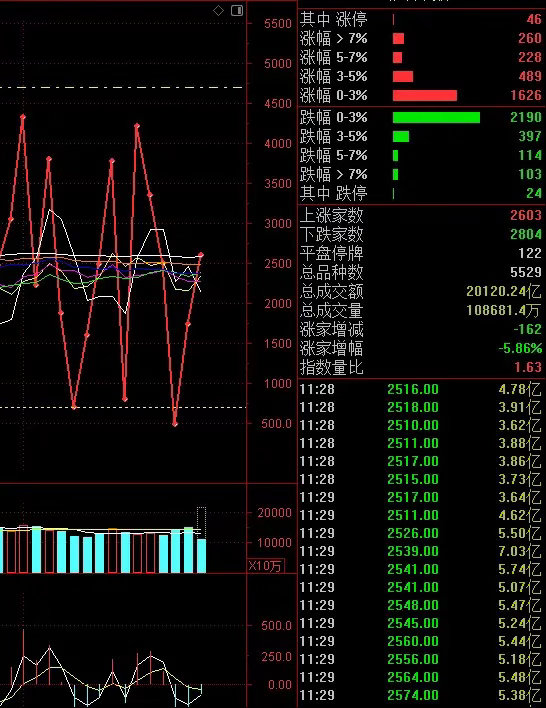Click the long green bar for 跌幅 0-3%
The image size is (546, 708).
tap(436, 117)
